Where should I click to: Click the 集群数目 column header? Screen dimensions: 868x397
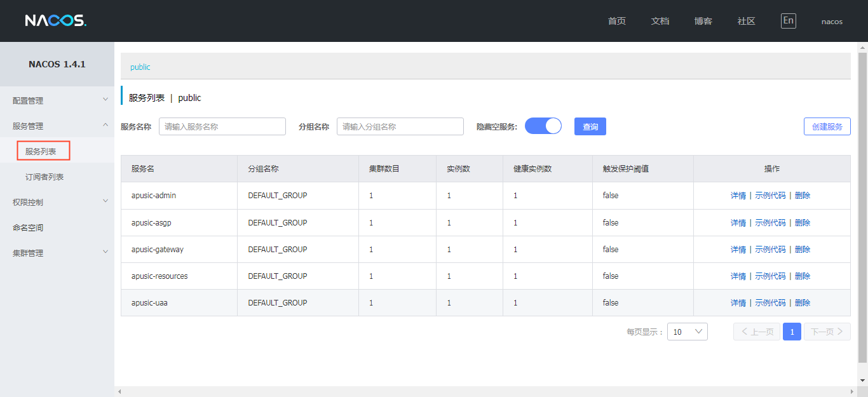398,169
